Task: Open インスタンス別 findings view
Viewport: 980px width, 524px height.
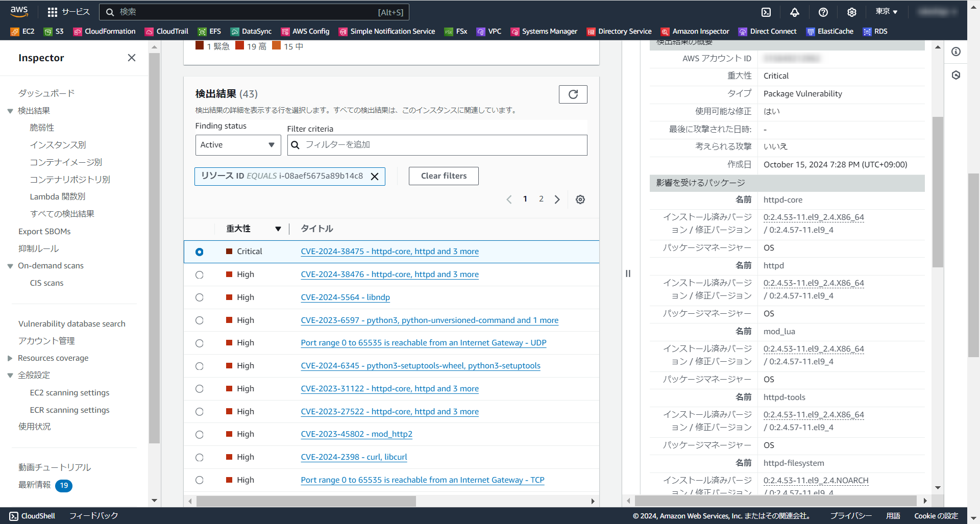Action: pos(58,145)
